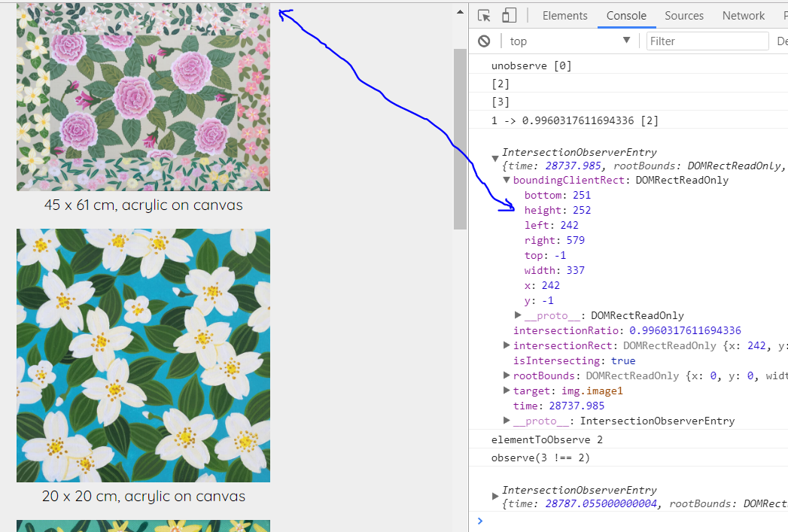Click the white jasmine flowers painting

143,354
